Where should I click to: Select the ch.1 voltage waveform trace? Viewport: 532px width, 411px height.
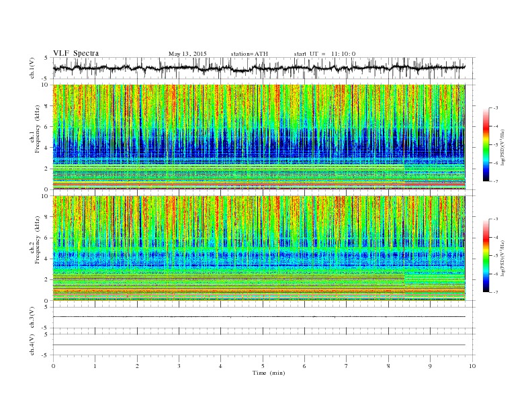click(259, 68)
